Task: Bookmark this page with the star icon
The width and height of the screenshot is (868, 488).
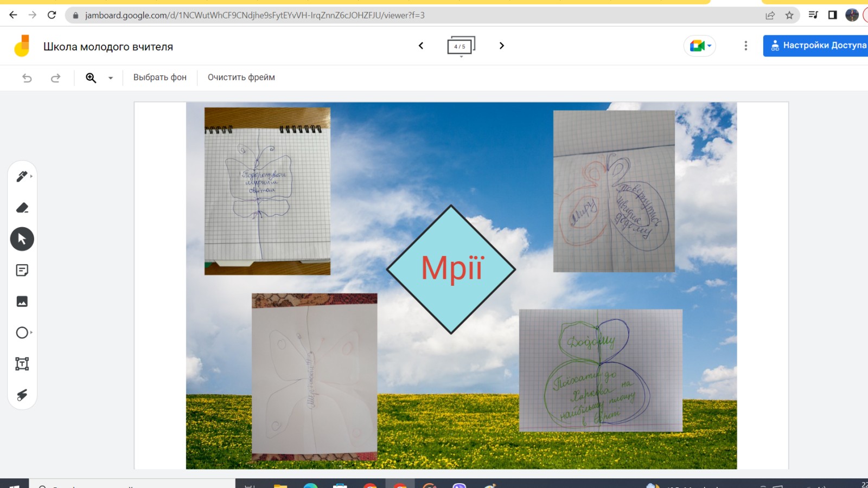Action: [x=789, y=15]
